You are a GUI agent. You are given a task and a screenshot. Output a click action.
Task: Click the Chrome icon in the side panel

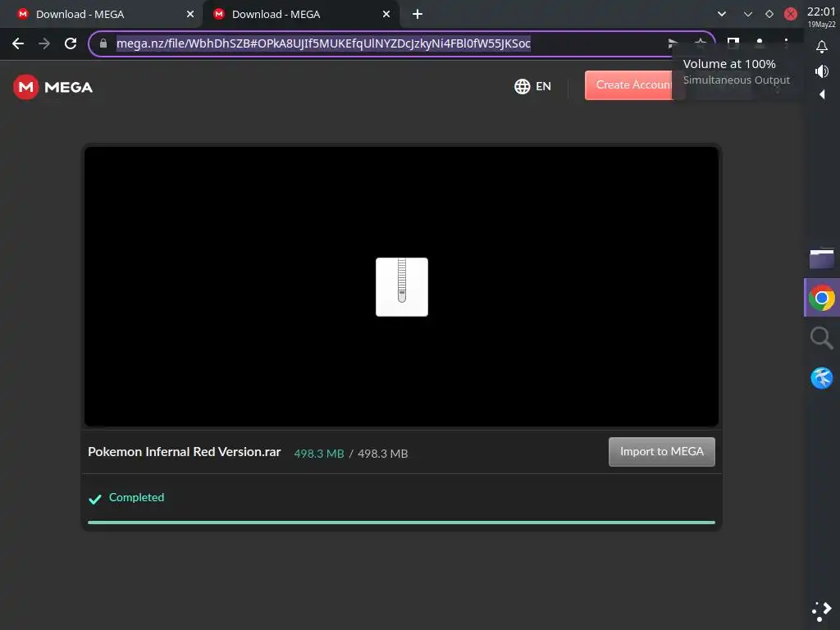click(822, 298)
